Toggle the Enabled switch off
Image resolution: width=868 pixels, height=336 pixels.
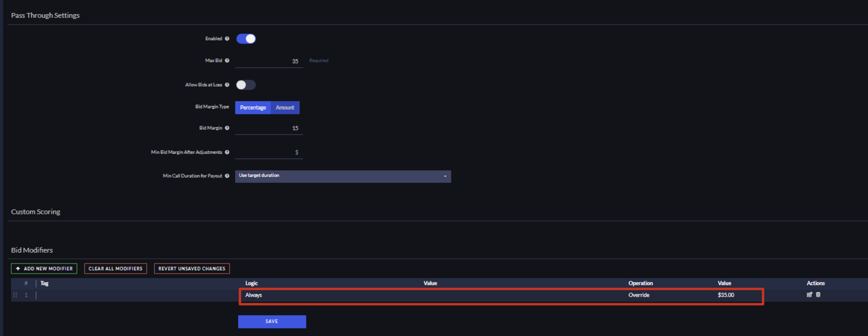pyautogui.click(x=246, y=39)
